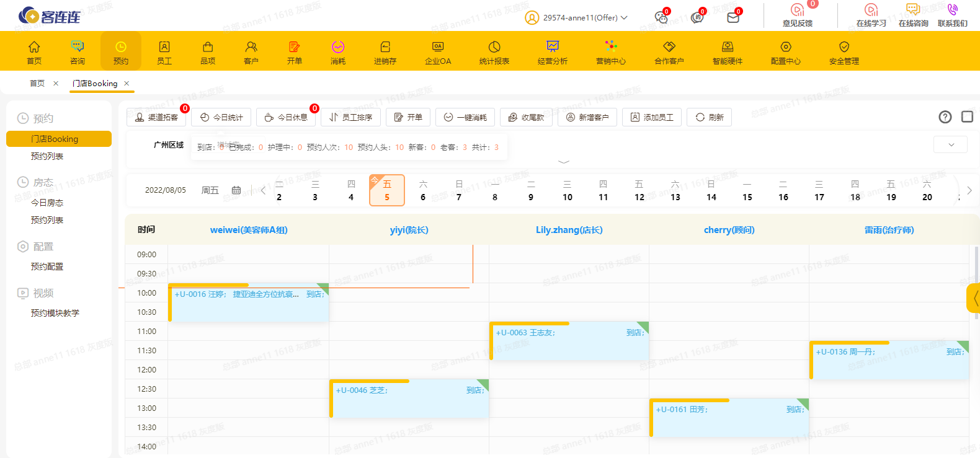
Task: Expand the statistics panel chevron below summary
Action: 564,162
